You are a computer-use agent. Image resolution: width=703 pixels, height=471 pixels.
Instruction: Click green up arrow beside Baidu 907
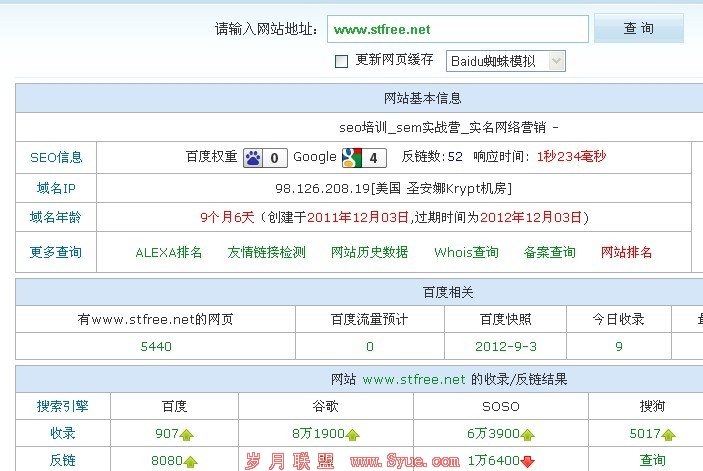point(188,435)
